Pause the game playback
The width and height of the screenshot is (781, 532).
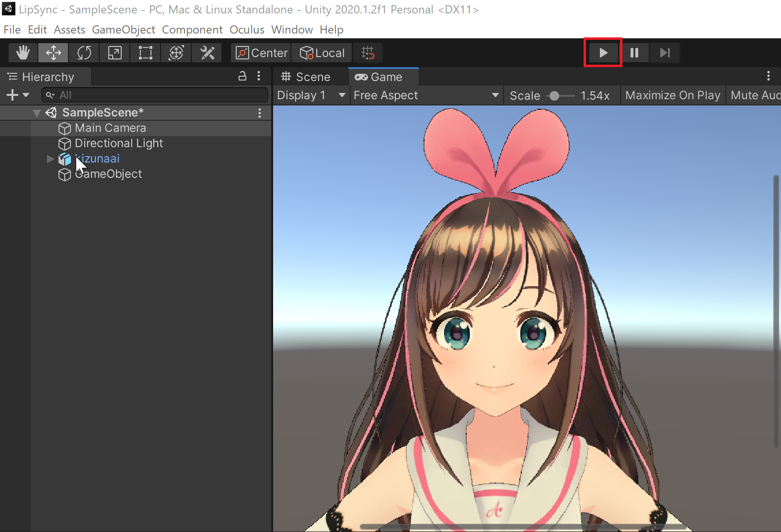click(x=634, y=53)
